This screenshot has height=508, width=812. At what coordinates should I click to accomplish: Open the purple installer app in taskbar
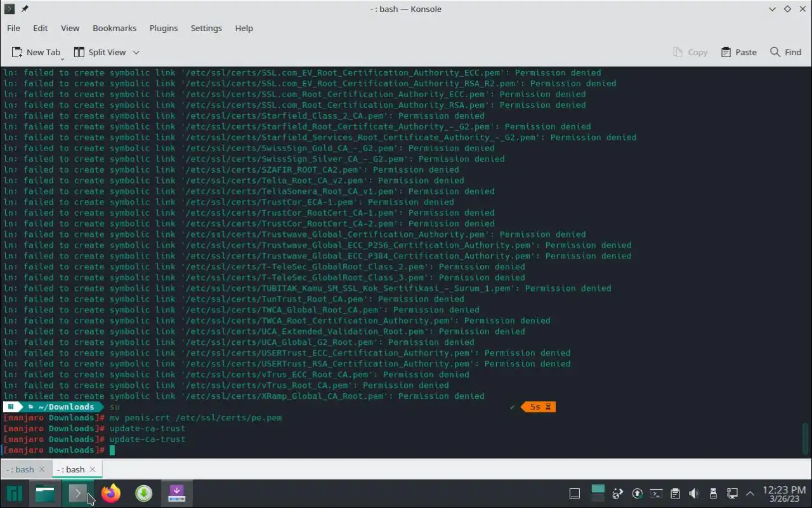(176, 493)
